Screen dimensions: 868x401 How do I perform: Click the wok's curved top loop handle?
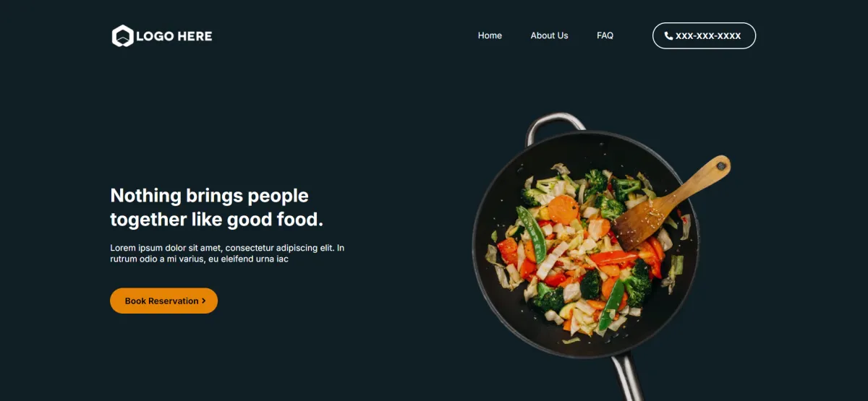[x=553, y=124]
